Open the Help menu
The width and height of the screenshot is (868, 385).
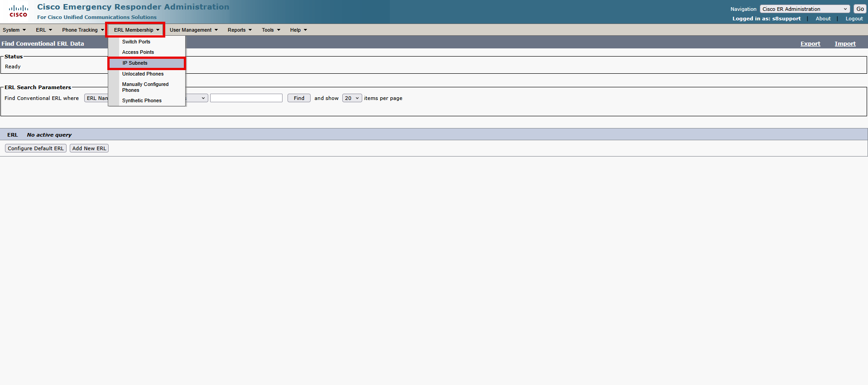click(298, 30)
